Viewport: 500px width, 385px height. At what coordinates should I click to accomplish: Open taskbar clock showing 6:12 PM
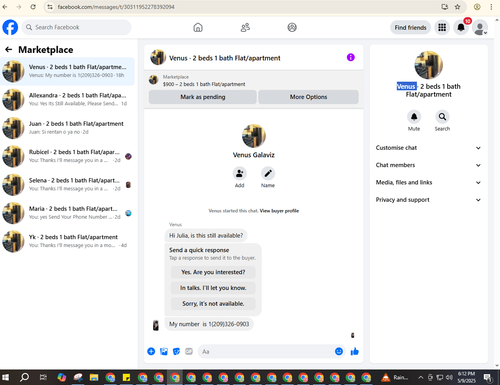tap(466, 377)
